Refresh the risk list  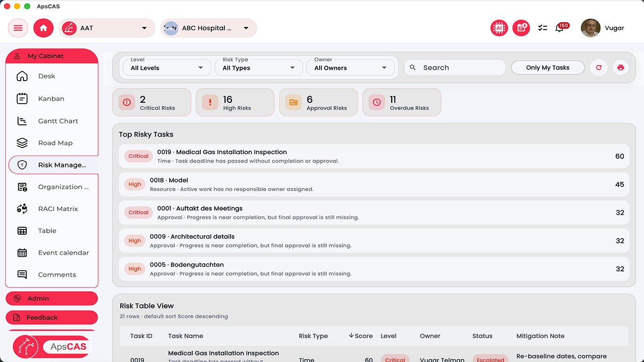coord(598,67)
